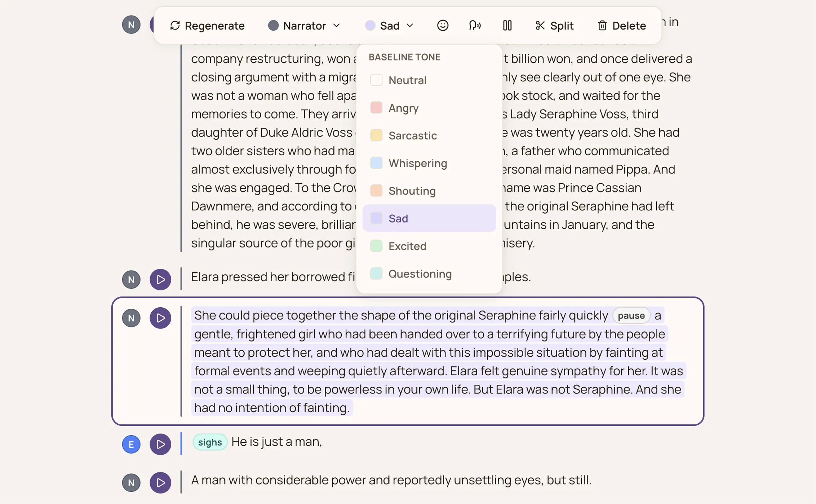Choose Sarcastic tone option
The width and height of the screenshot is (816, 504).
click(429, 135)
